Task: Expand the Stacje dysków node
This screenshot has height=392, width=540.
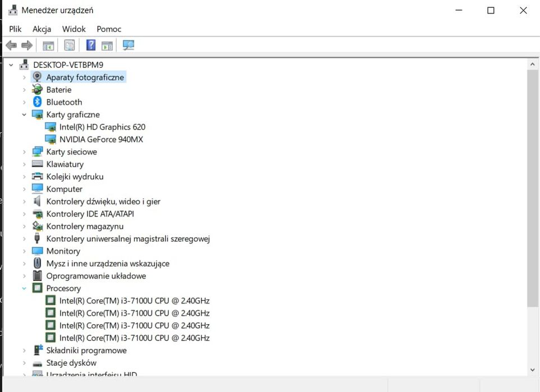Action: point(24,363)
